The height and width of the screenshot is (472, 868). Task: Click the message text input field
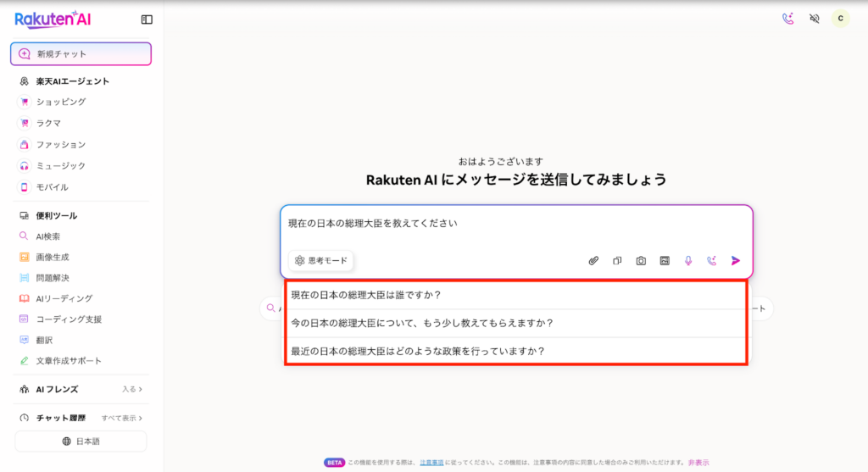coord(516,224)
